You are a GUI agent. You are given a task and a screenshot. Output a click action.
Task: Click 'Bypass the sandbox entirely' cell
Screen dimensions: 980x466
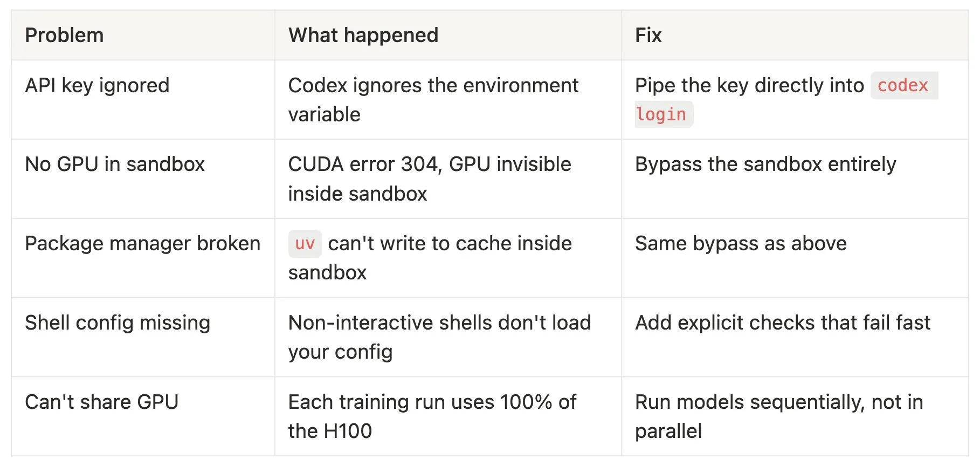(765, 165)
